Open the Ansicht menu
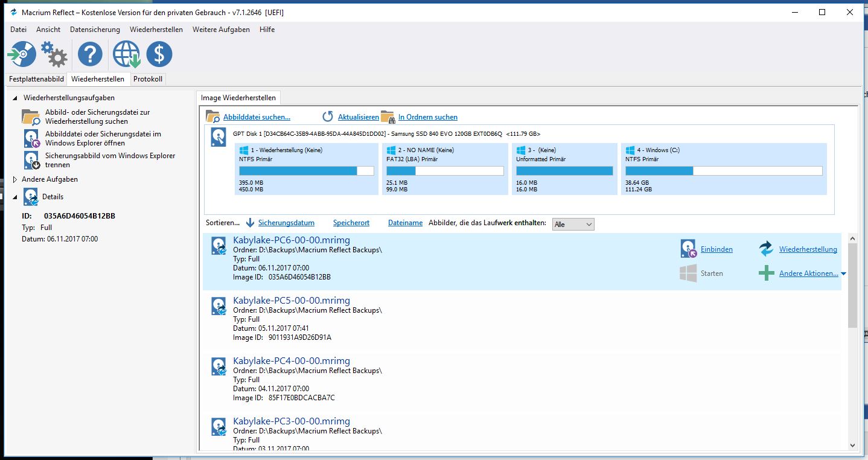This screenshot has height=460, width=868. click(48, 30)
